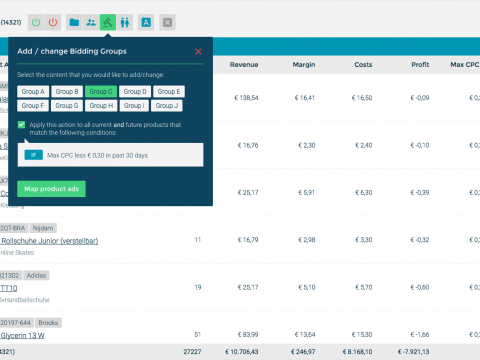Click the Map product ads button
The width and height of the screenshot is (480, 360).
click(51, 189)
